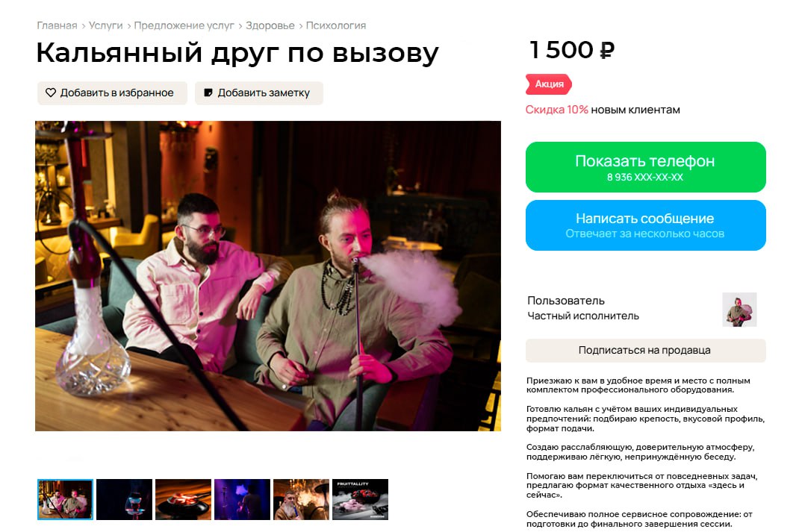
Task: Open the main hookah lounge photo
Action: click(268, 276)
